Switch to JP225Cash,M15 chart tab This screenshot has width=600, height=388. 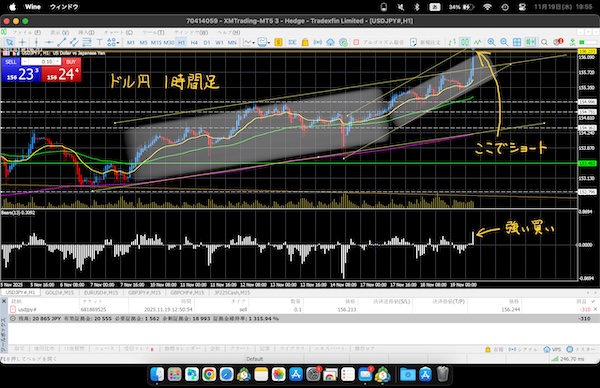(232, 292)
